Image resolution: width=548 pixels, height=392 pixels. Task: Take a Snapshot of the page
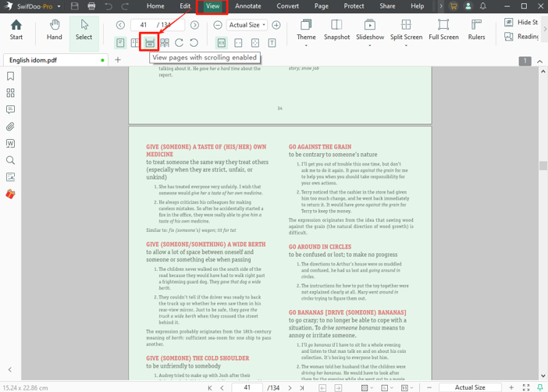[x=336, y=30]
